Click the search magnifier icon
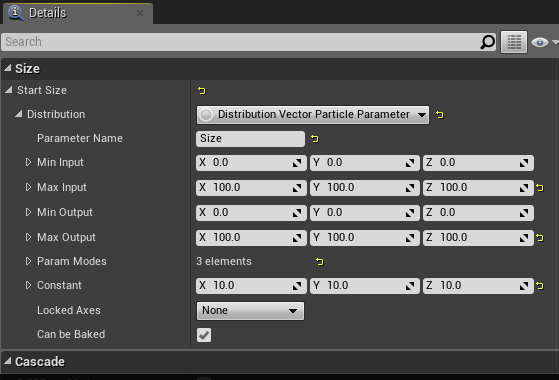The width and height of the screenshot is (559, 380). point(487,42)
